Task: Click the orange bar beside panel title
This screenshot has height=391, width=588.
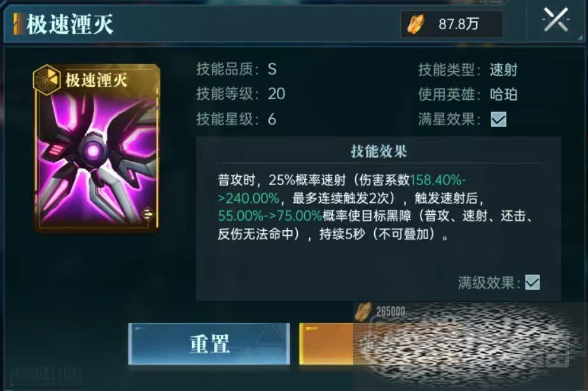Action: [x=17, y=24]
